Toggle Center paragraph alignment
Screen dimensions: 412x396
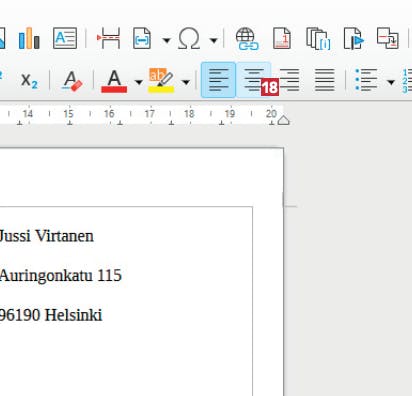pyautogui.click(x=253, y=80)
